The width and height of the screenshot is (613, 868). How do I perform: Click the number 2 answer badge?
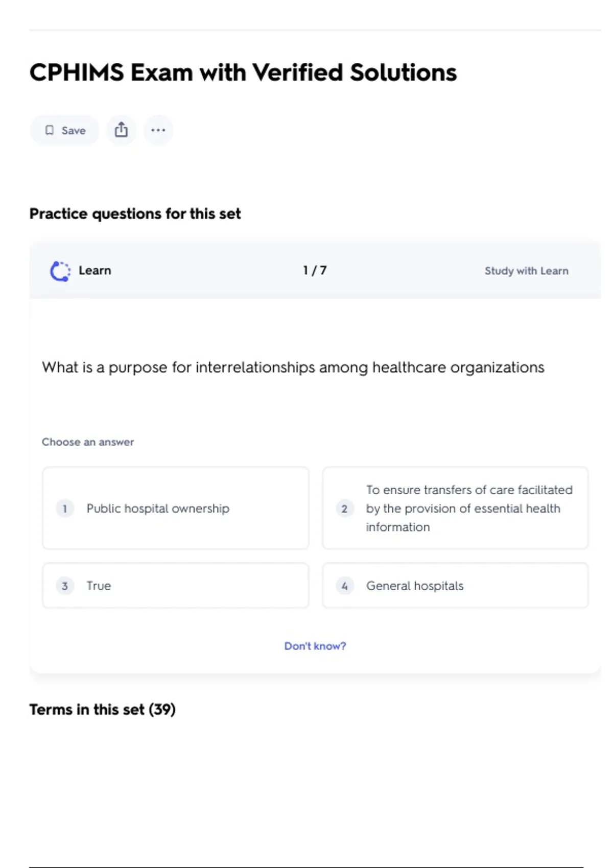[x=344, y=509]
